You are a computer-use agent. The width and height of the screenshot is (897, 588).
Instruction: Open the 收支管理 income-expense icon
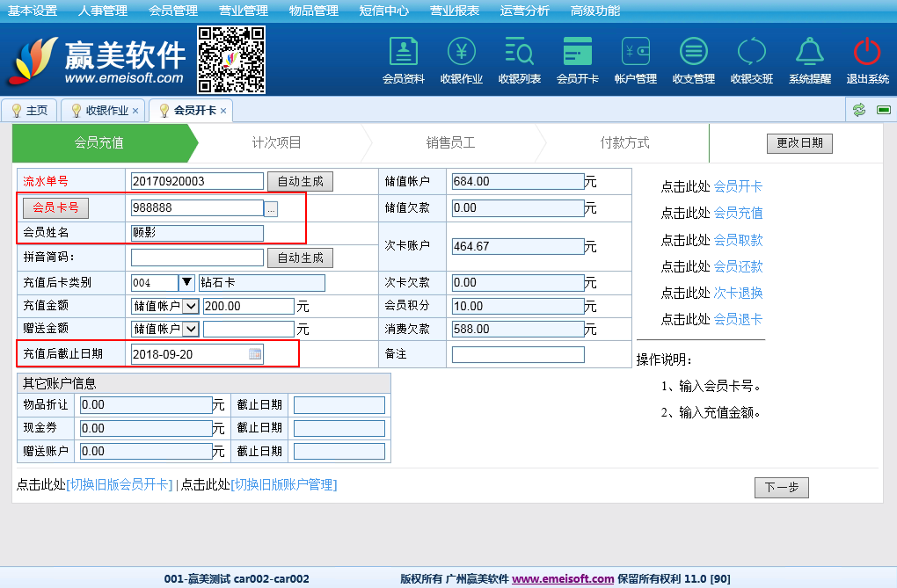[694, 53]
